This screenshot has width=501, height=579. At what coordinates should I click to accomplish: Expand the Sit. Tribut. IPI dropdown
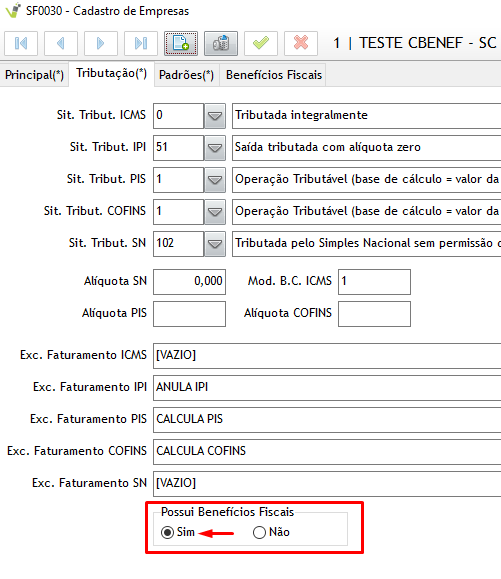point(215,148)
